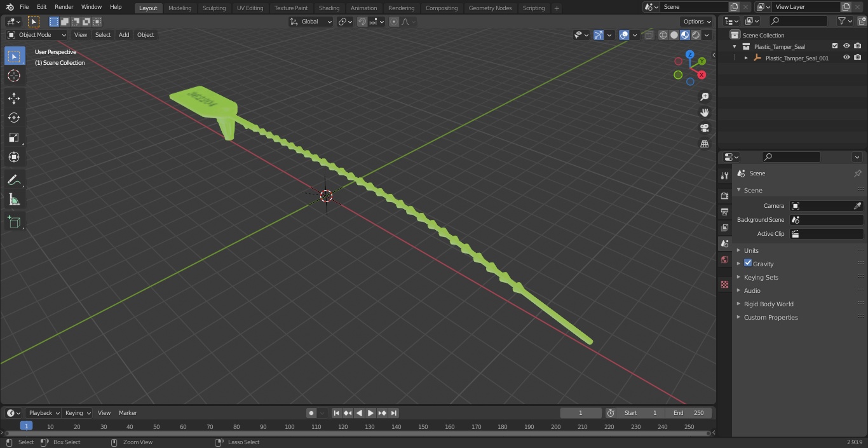The width and height of the screenshot is (868, 448).
Task: Select the Rotate tool
Action: [x=14, y=118]
